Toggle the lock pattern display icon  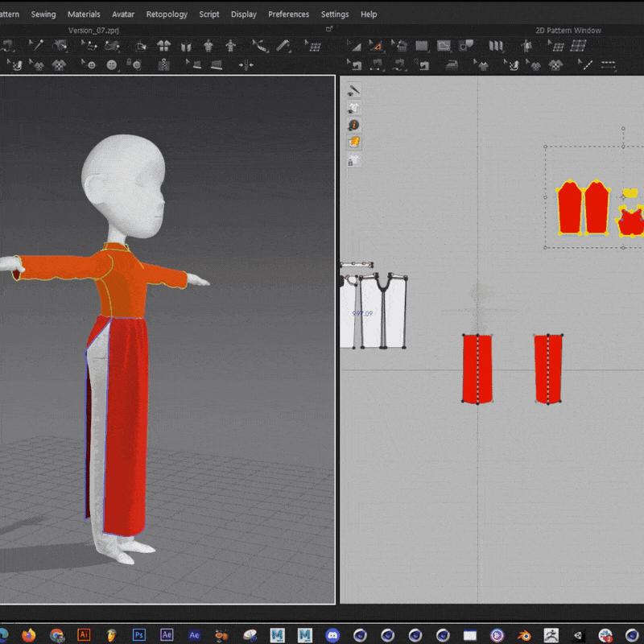pos(353,160)
